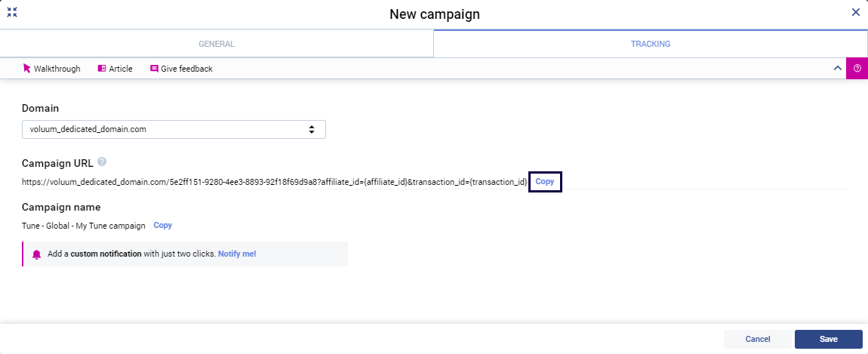The height and width of the screenshot is (354, 868).
Task: Open the Article help resource
Action: coord(115,69)
